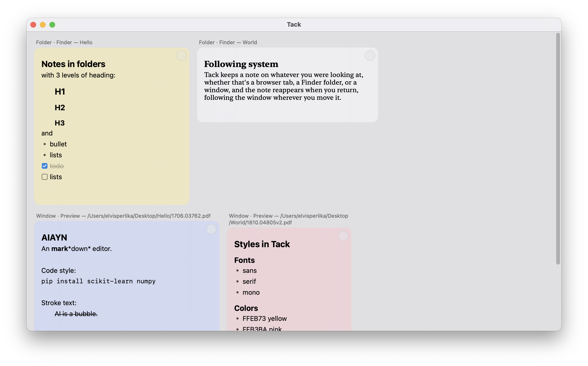This screenshot has height=366, width=588.
Task: Click the 'Folder · Finder — Hello' label
Action: [x=64, y=42]
